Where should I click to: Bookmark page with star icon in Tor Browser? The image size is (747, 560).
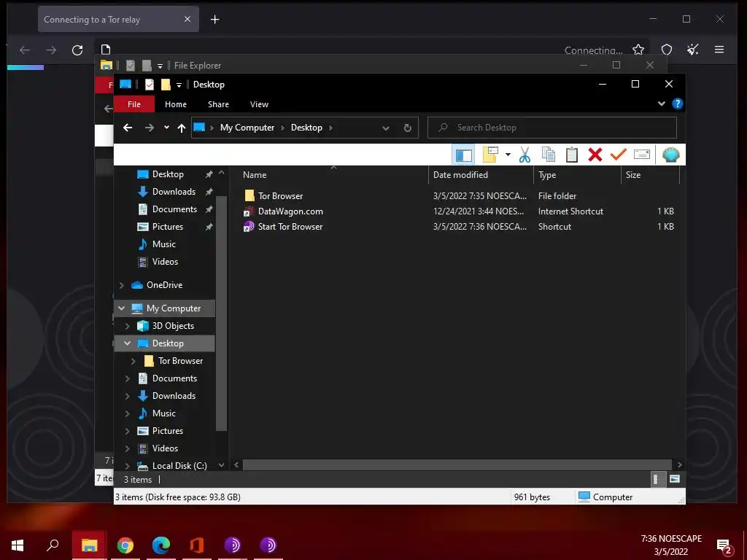coord(638,50)
